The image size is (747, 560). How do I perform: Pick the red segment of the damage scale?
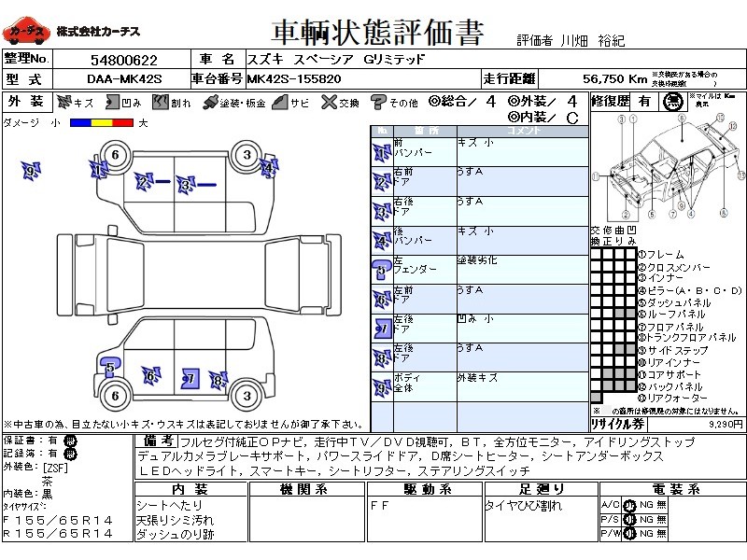[x=122, y=123]
